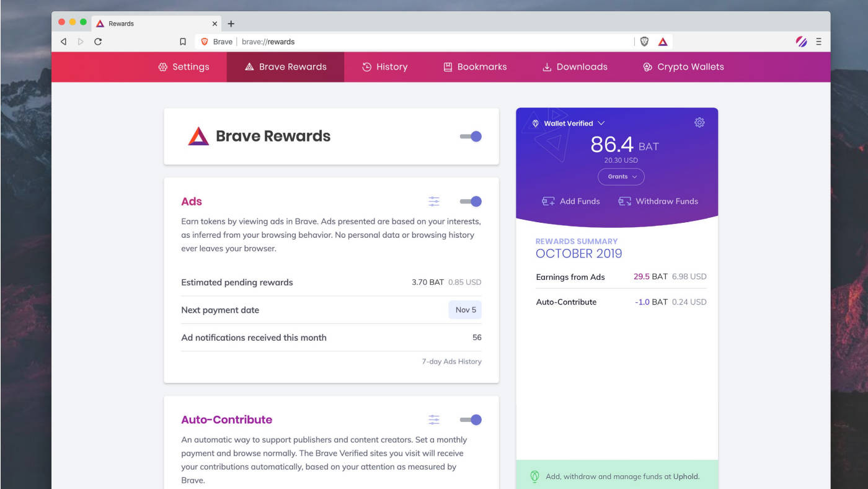
Task: Click the Ads section heading
Action: (x=192, y=201)
